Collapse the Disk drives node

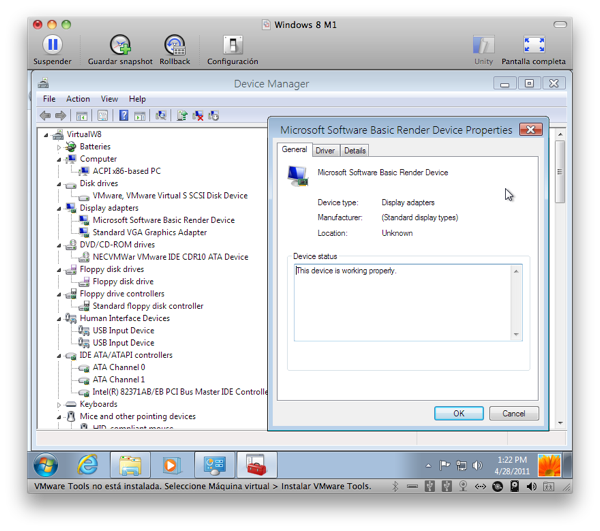tap(59, 184)
